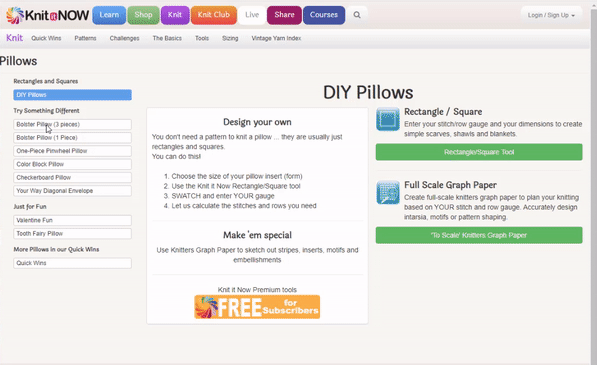Click the Just for Fun label
Viewport: 597px width, 365px height.
(x=30, y=207)
